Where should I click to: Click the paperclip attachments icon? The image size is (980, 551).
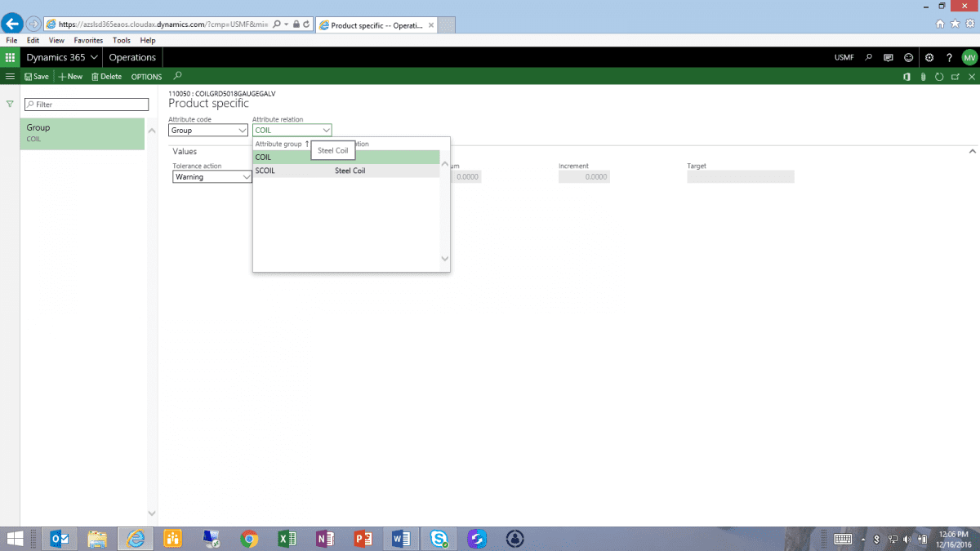coord(923,77)
